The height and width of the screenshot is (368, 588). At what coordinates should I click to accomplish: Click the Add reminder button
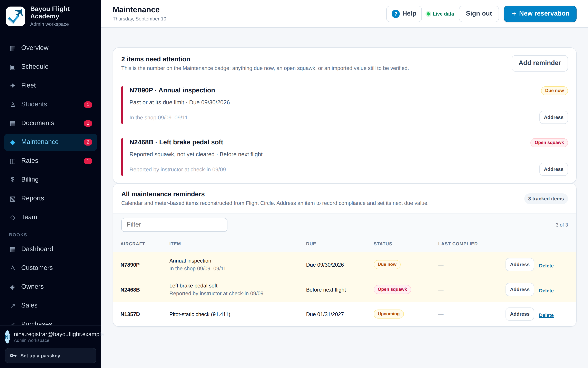[x=540, y=63]
